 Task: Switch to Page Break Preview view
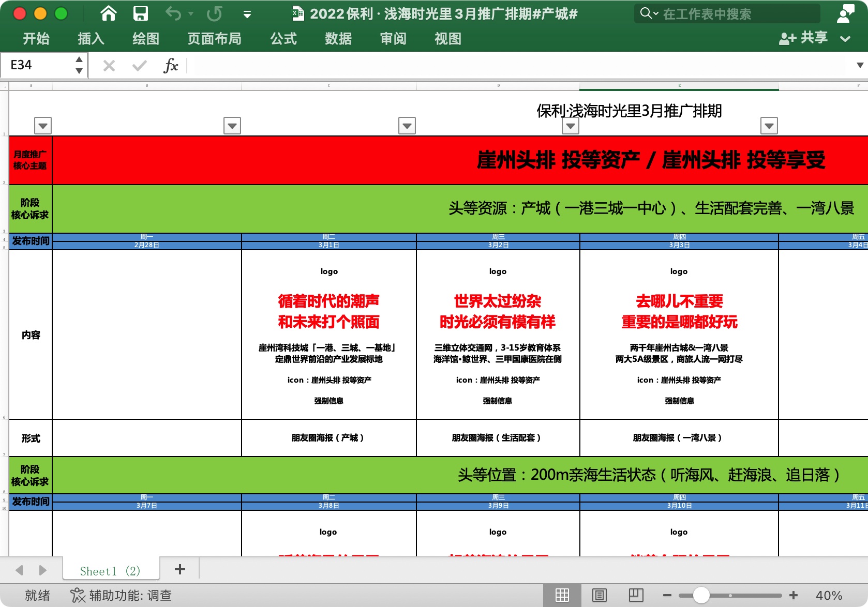point(636,596)
